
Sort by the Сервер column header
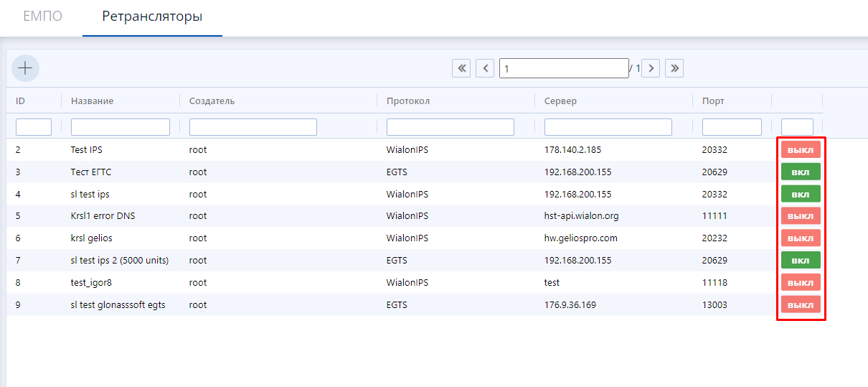(x=560, y=101)
